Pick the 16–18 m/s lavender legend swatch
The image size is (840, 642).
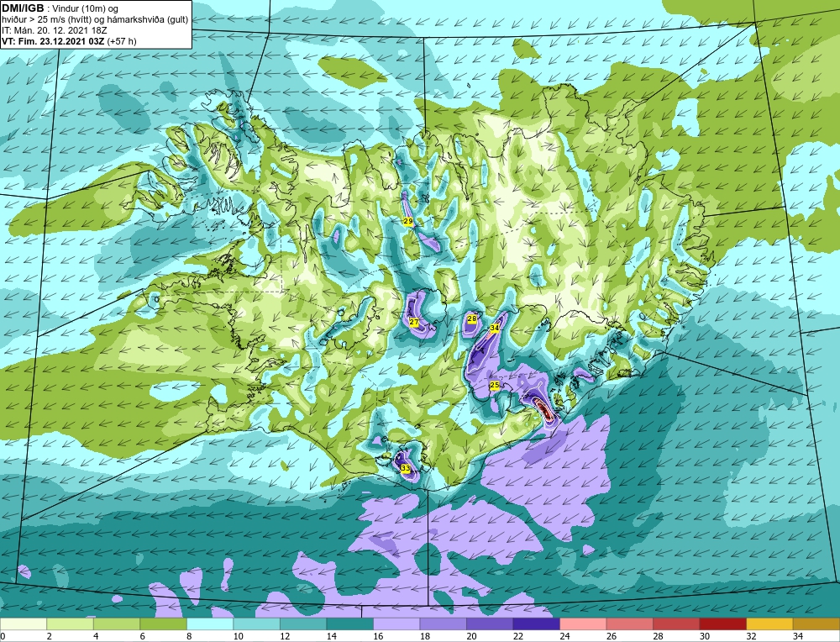click(396, 624)
